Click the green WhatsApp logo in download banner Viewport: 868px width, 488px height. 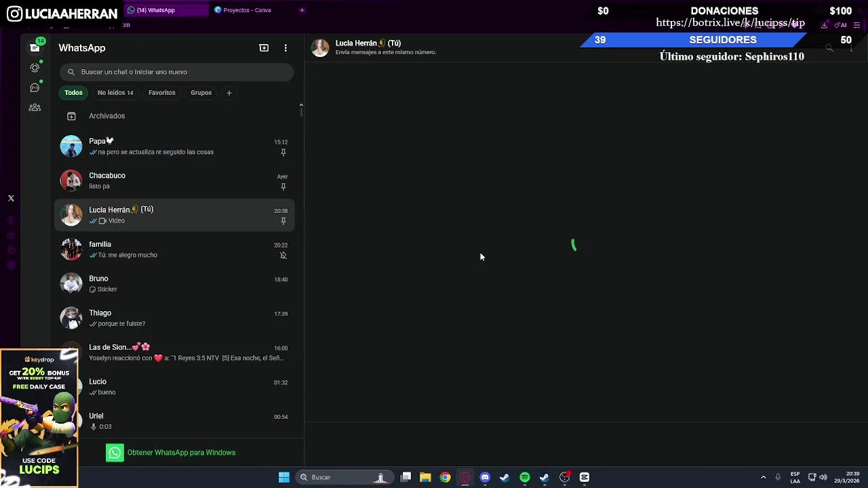point(115,453)
